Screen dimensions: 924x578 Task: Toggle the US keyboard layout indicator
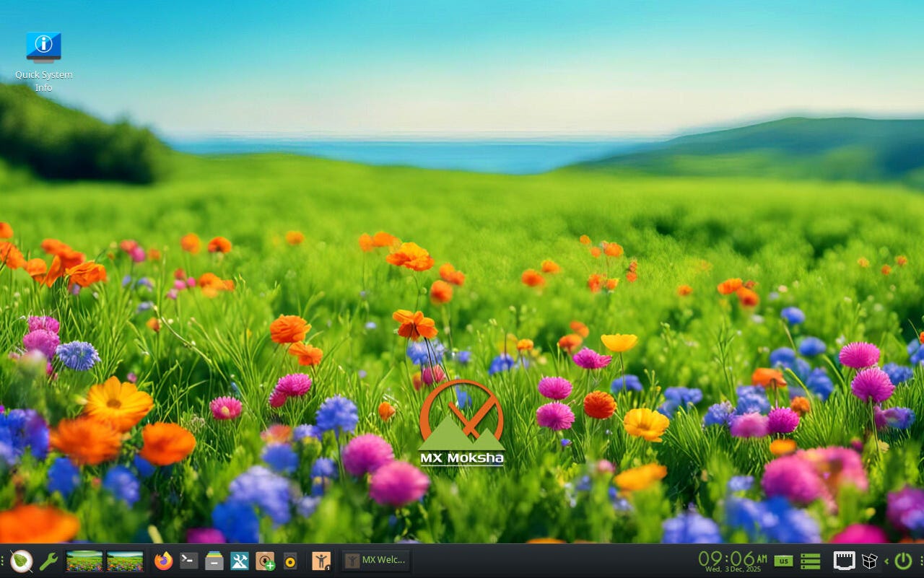coord(783,561)
